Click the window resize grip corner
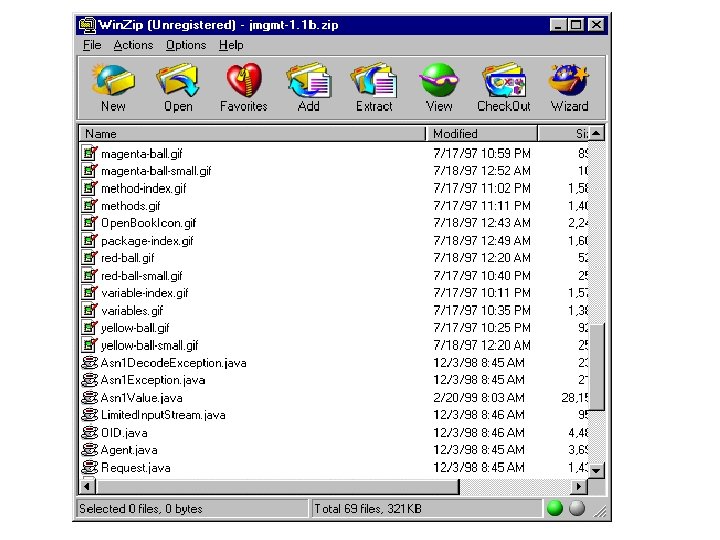The height and width of the screenshot is (540, 720). pos(600,511)
